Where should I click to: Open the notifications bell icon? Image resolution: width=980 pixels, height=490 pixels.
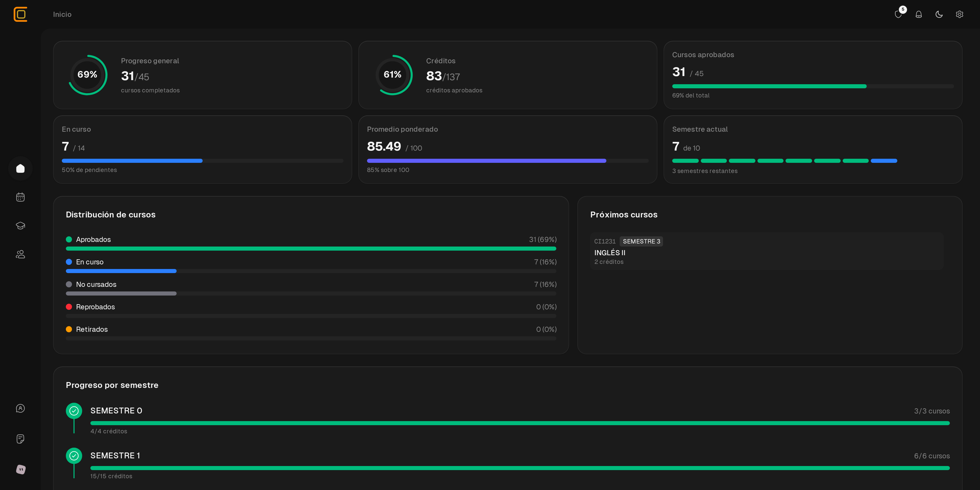(919, 15)
